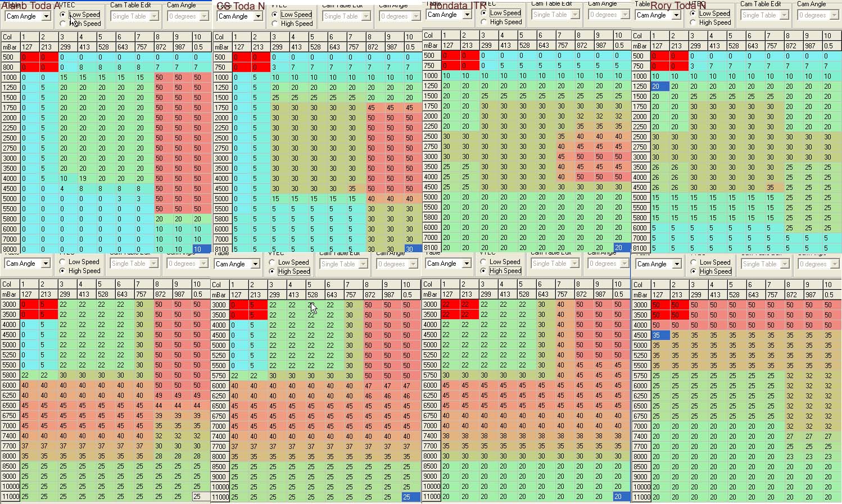The image size is (842, 504).
Task: Select High Speed in panel below Toda A
Action: pyautogui.click(x=62, y=271)
